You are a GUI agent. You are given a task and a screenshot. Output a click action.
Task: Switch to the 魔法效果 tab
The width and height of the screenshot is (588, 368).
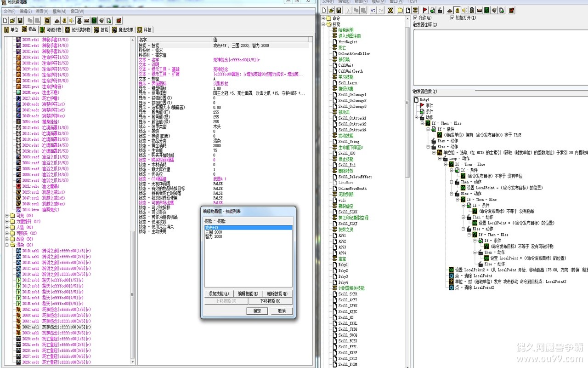[123, 30]
